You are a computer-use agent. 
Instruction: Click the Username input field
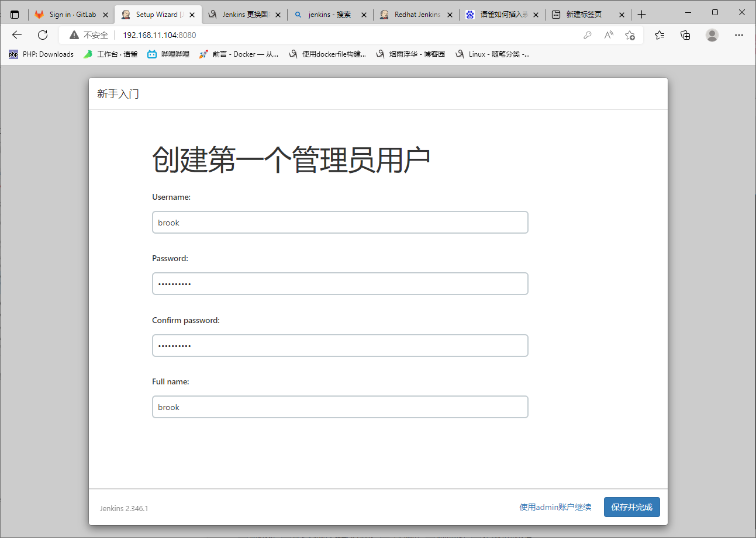(x=340, y=223)
